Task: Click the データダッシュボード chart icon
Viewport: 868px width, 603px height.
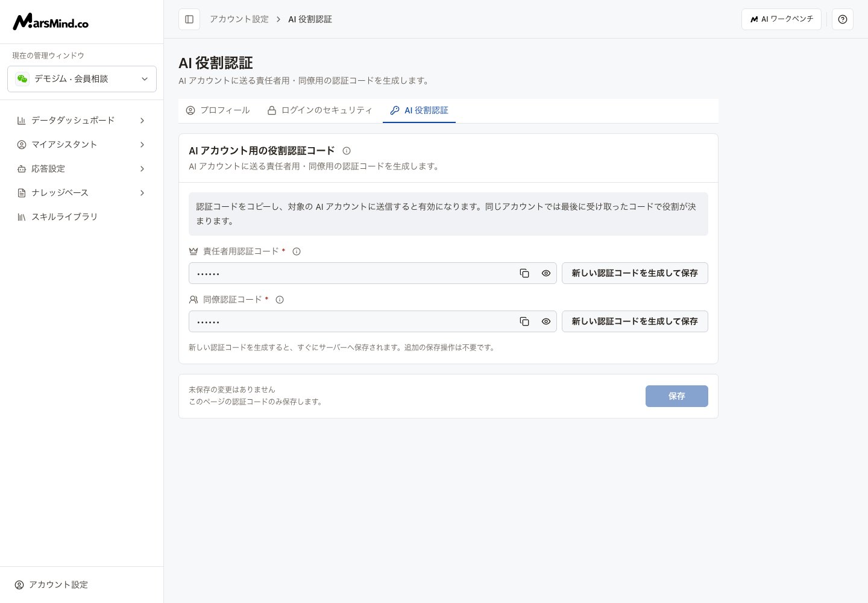Action: tap(22, 121)
